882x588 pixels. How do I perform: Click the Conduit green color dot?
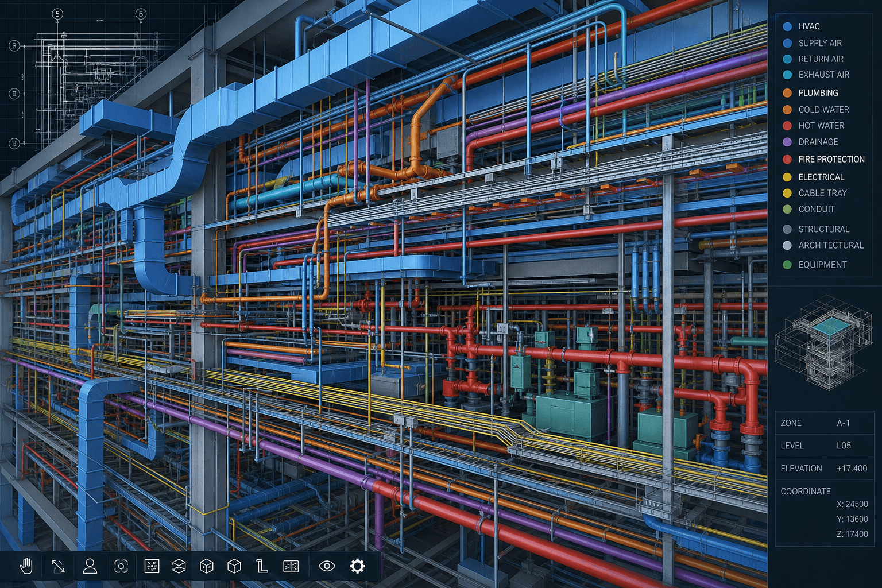tap(787, 210)
